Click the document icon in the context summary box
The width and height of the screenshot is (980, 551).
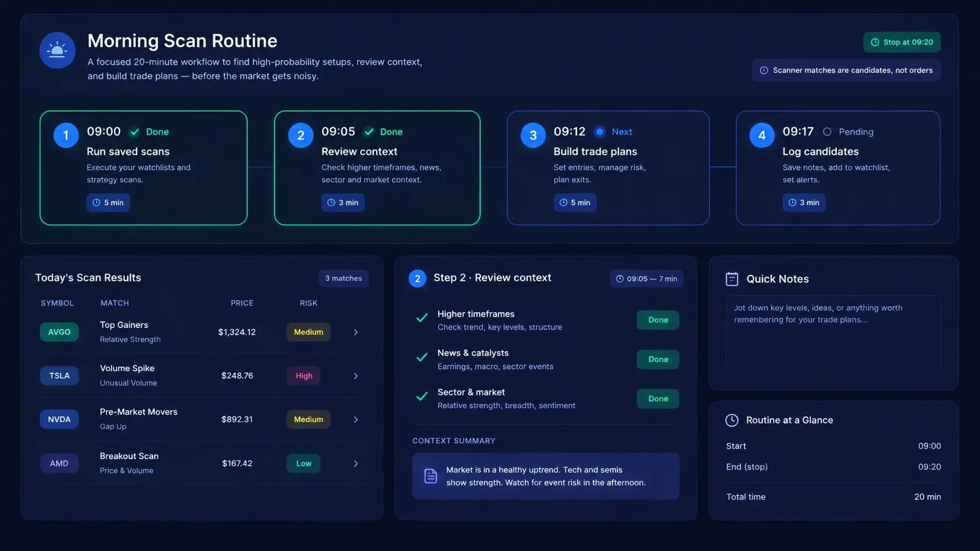(431, 476)
